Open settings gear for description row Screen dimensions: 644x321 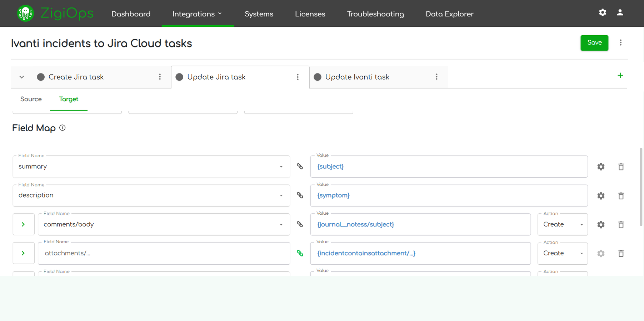pyautogui.click(x=601, y=196)
